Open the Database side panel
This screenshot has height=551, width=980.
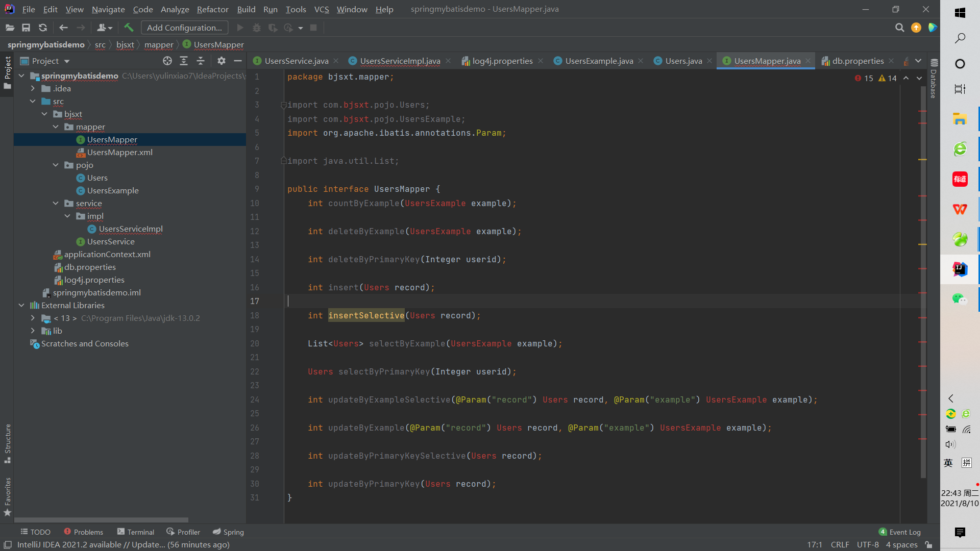(x=934, y=78)
